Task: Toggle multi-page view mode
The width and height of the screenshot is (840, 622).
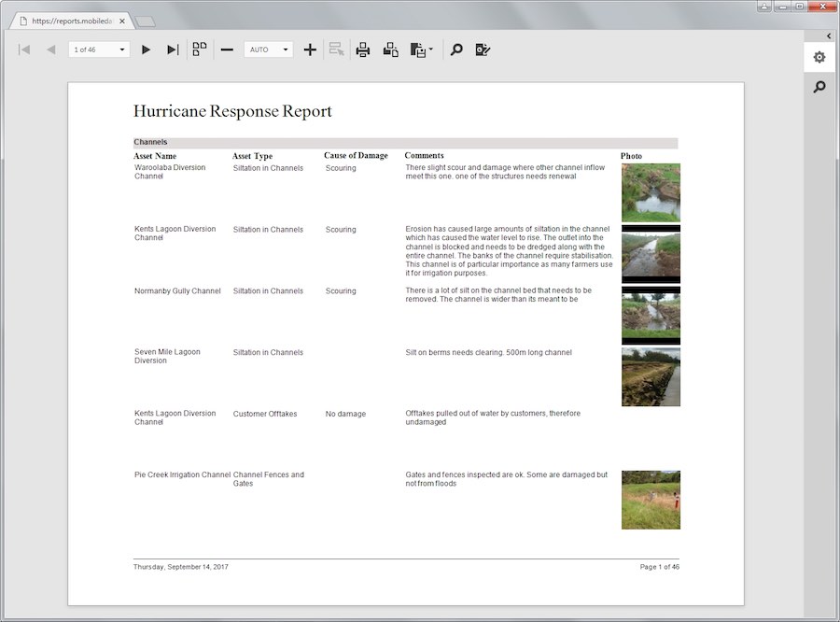Action: 200,49
